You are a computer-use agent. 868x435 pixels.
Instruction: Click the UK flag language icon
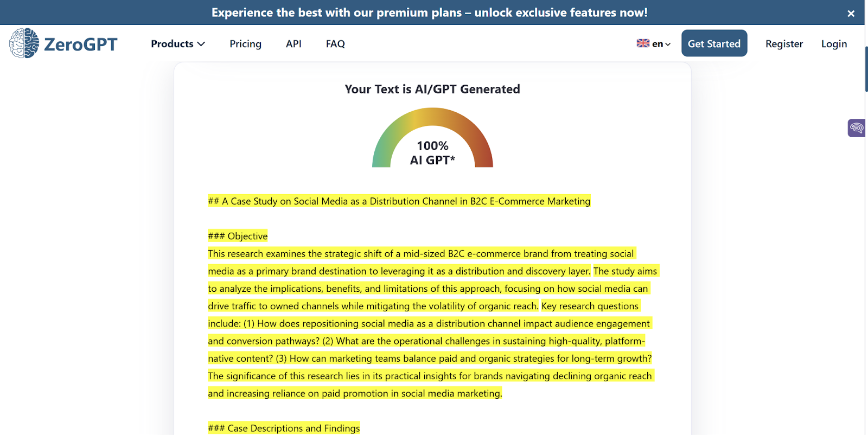pos(643,43)
